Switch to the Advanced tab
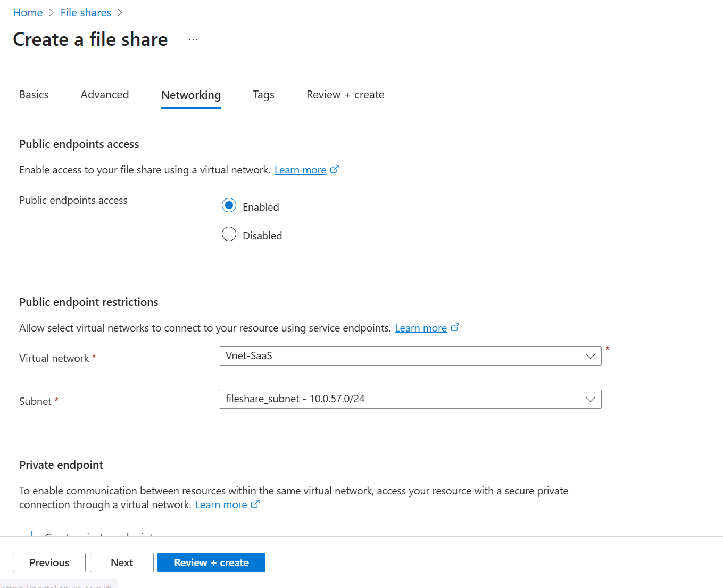Screen dimensions: 723x588 tap(104, 94)
